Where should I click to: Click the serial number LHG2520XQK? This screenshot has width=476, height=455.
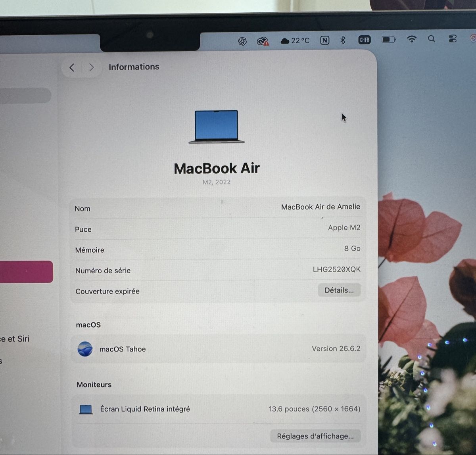(x=336, y=269)
